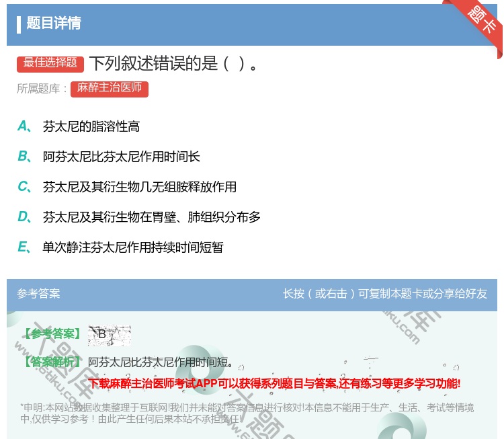Click the teal letter A option marker
This screenshot has height=439, width=504.
tap(24, 126)
